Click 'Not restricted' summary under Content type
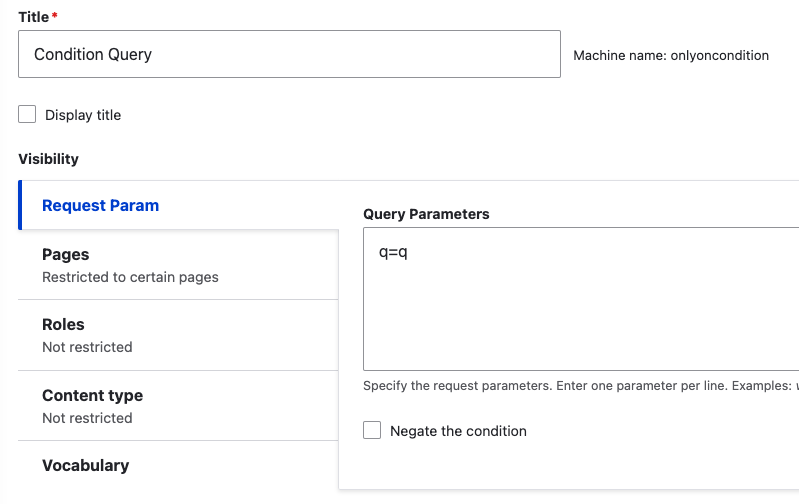The width and height of the screenshot is (799, 504). 87,418
